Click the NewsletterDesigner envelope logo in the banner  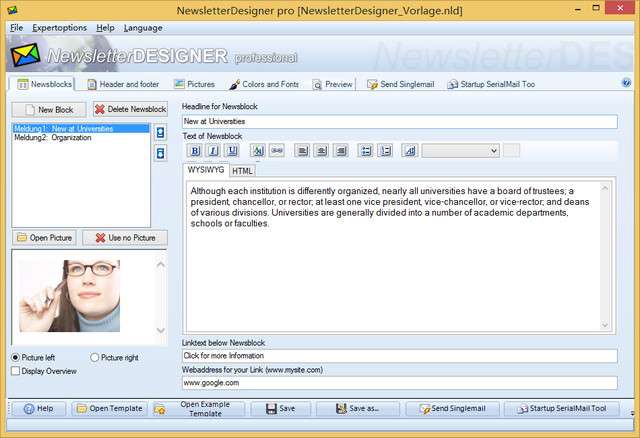[26, 55]
